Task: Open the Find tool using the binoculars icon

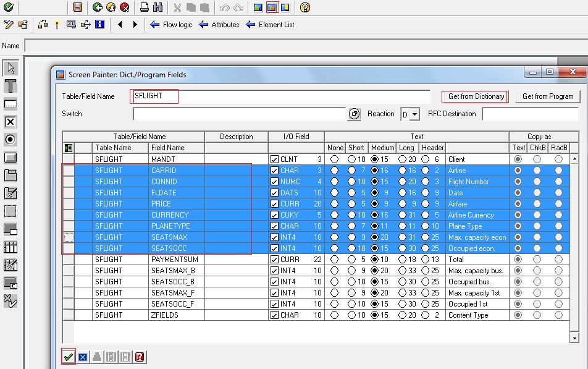Action: click(x=157, y=7)
